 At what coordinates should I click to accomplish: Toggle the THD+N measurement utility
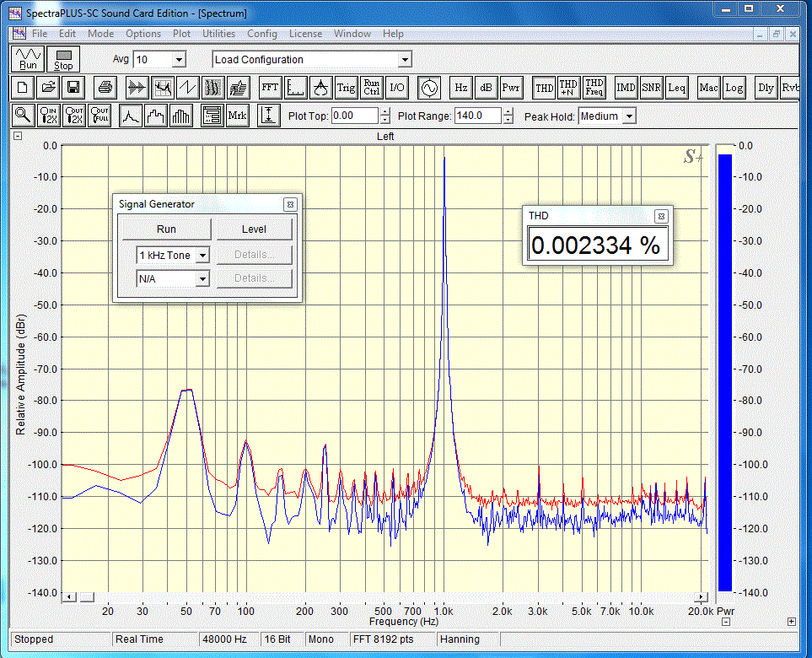[568, 88]
